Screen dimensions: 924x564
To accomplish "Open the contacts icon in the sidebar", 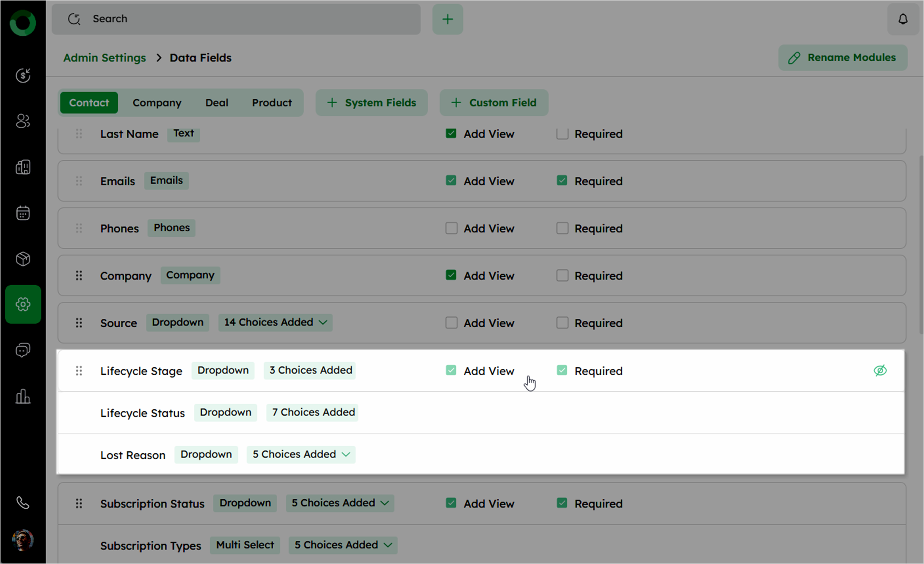I will click(x=23, y=121).
